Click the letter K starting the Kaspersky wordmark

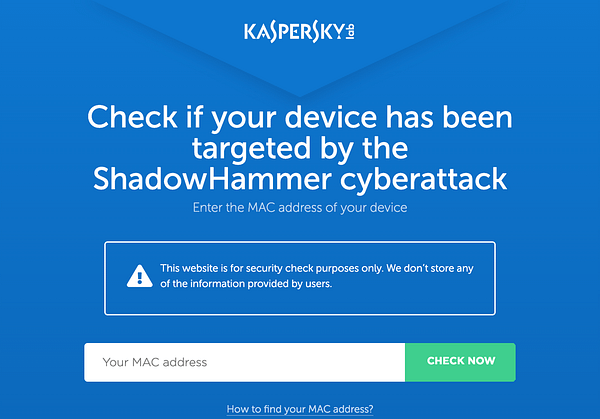click(x=250, y=32)
